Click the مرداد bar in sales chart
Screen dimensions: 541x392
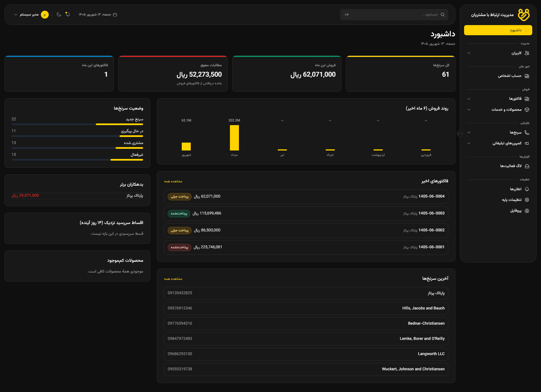pos(234,138)
